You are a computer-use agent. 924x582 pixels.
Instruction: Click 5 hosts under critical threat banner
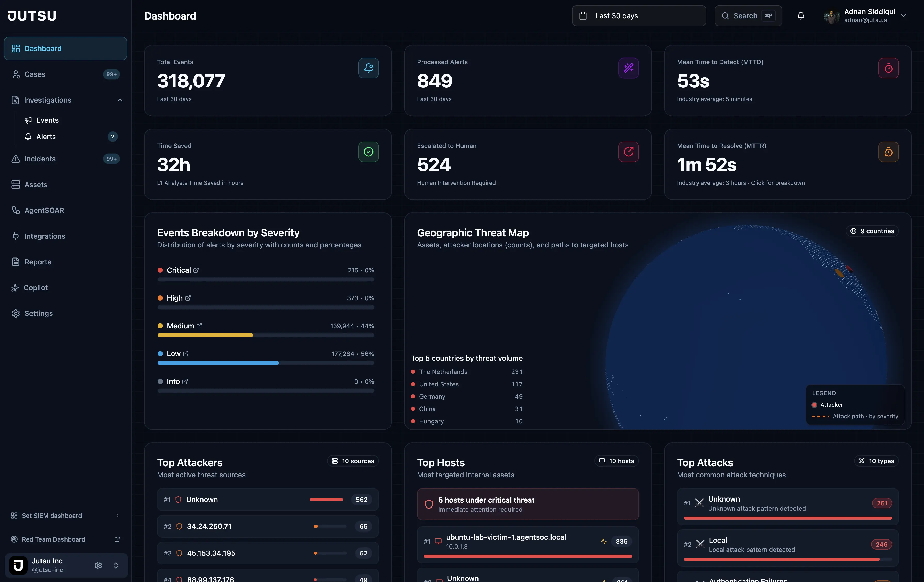(x=528, y=504)
